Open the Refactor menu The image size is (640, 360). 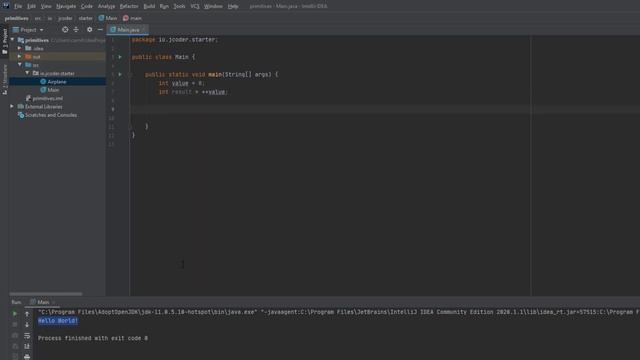tap(129, 6)
